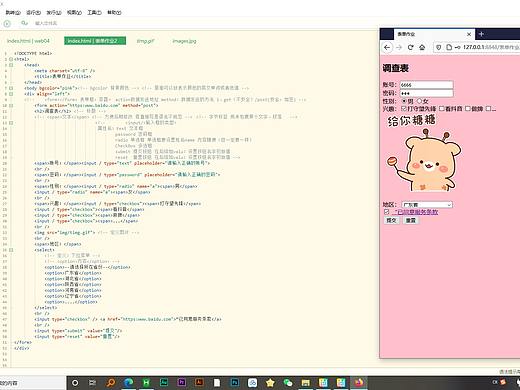Screen dimensions: 520x390
Task: Open the 运行 (Run) menu
Action: (33, 12)
